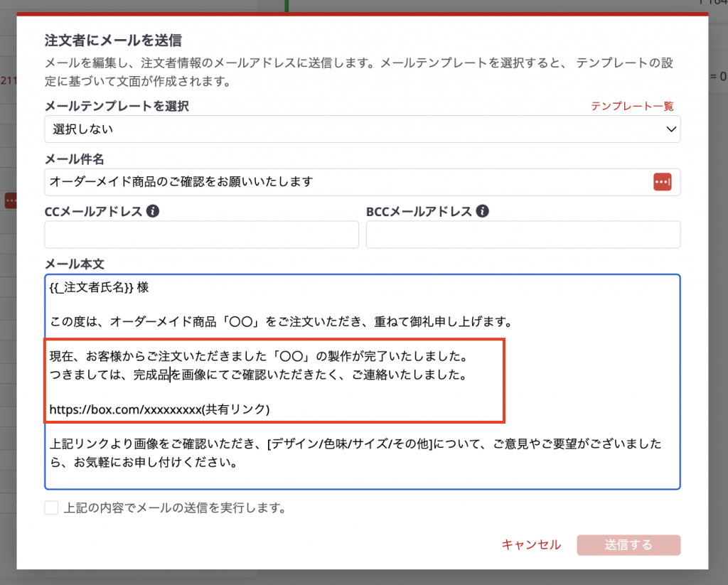Click the 送信する button
The height and width of the screenshot is (585, 728).
point(628,545)
